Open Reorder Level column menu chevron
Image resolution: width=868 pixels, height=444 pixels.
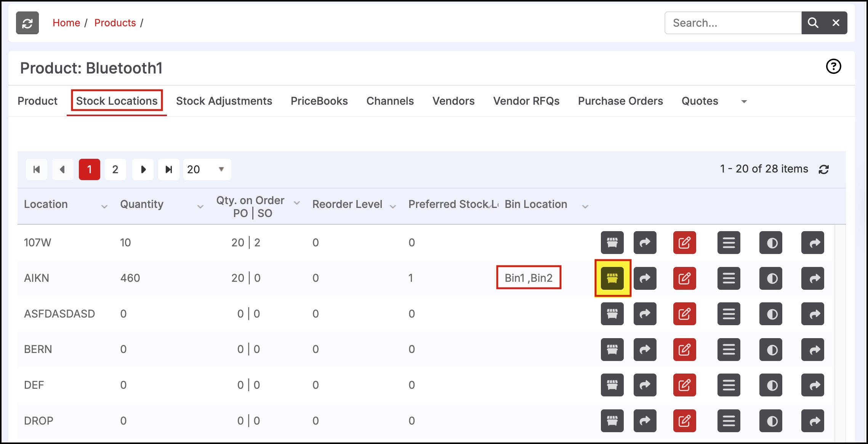(x=393, y=206)
